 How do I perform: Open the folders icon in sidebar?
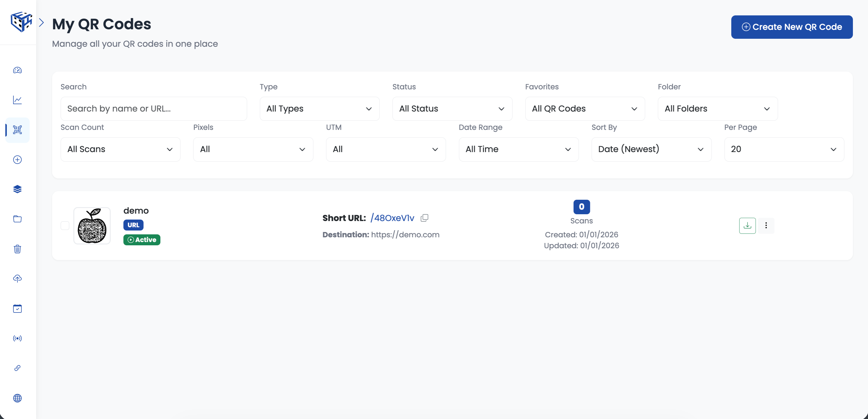17,219
